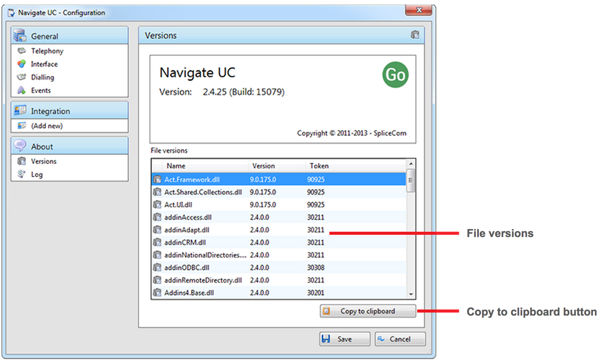Open the Telephony settings page
The image size is (607, 364).
[47, 51]
